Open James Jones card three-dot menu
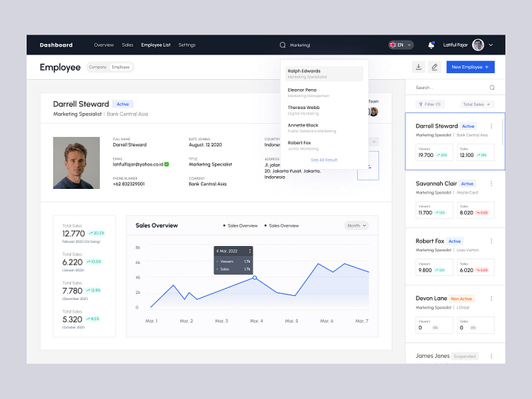Image resolution: width=532 pixels, height=399 pixels. tap(491, 356)
